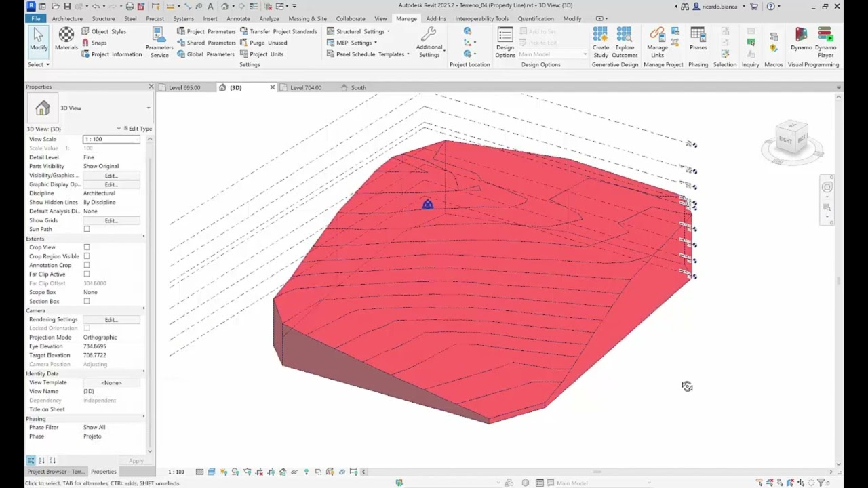
Task: Click the View Template None button
Action: click(x=111, y=382)
